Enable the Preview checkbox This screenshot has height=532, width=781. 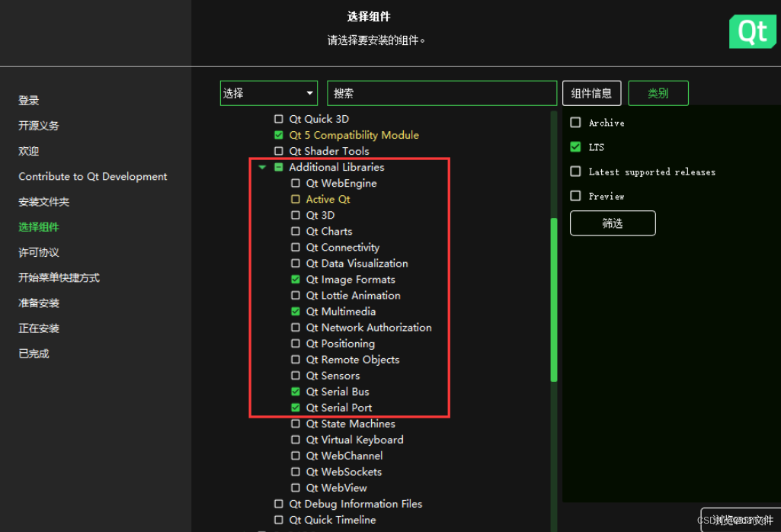pyautogui.click(x=575, y=196)
